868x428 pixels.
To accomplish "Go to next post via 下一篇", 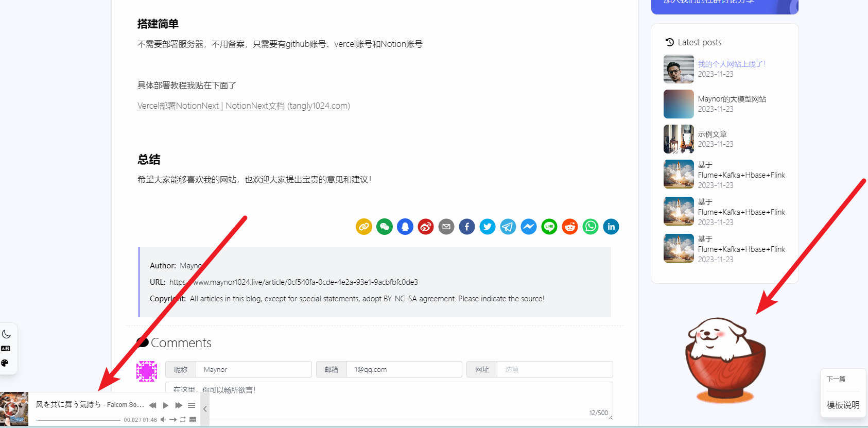I will tap(836, 379).
